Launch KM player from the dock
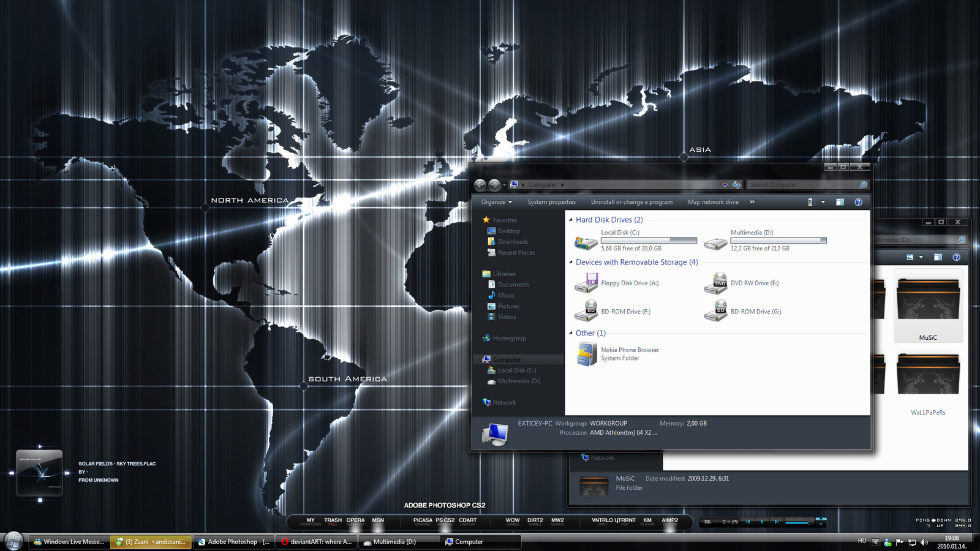The width and height of the screenshot is (980, 551). [647, 522]
